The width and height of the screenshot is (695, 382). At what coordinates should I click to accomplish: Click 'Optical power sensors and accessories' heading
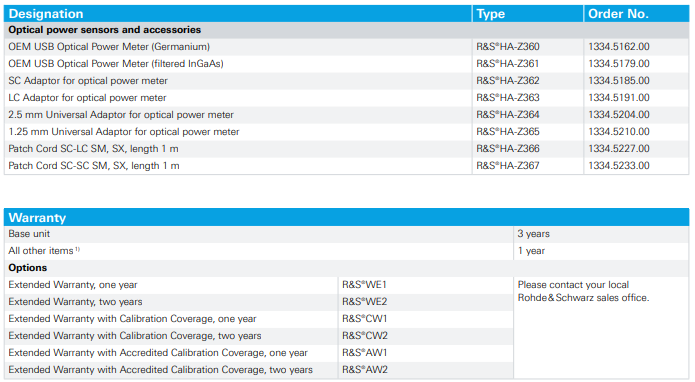click(105, 30)
